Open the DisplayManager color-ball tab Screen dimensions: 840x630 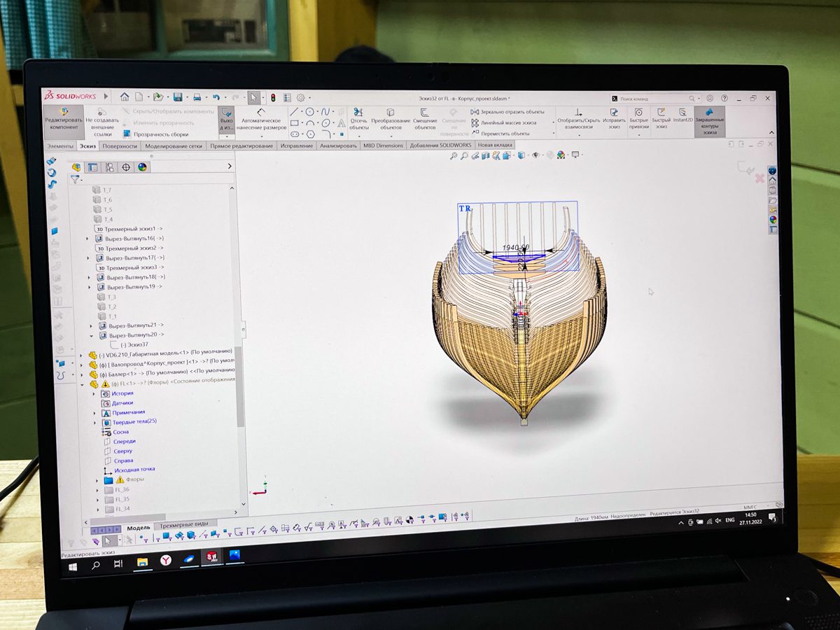tap(142, 167)
